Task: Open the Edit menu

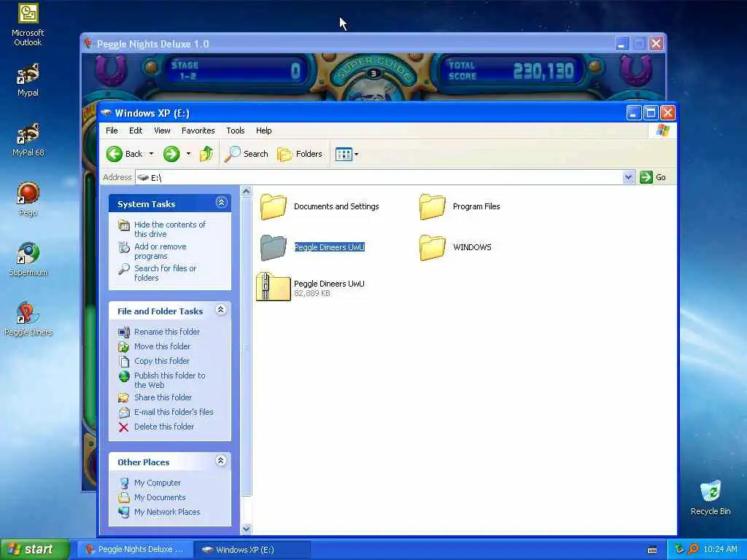Action: [135, 131]
